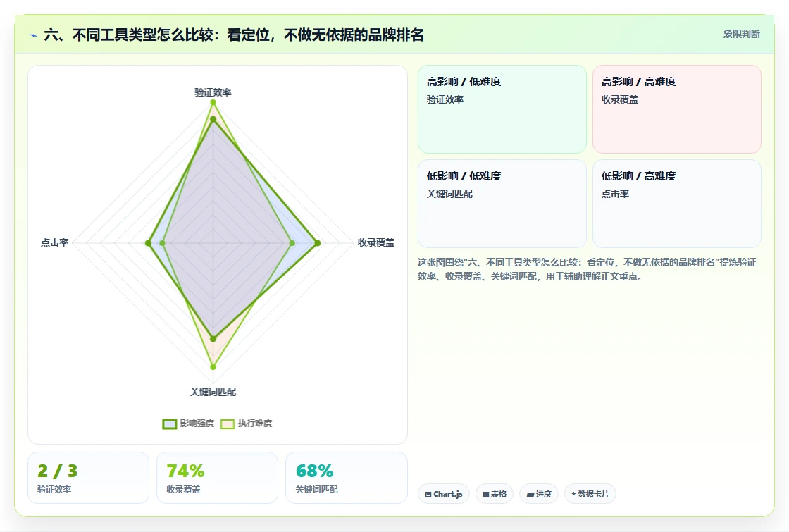Click the 验证效率 radar axis label
The height and width of the screenshot is (532, 789).
point(213,92)
